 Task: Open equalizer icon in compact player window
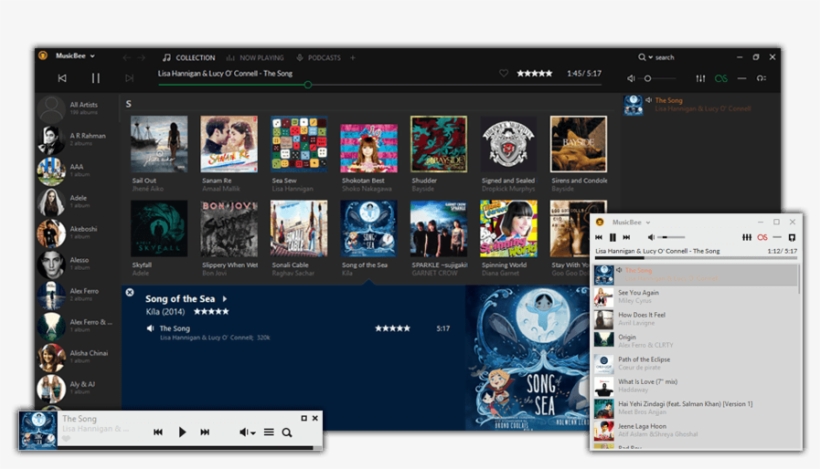[747, 237]
